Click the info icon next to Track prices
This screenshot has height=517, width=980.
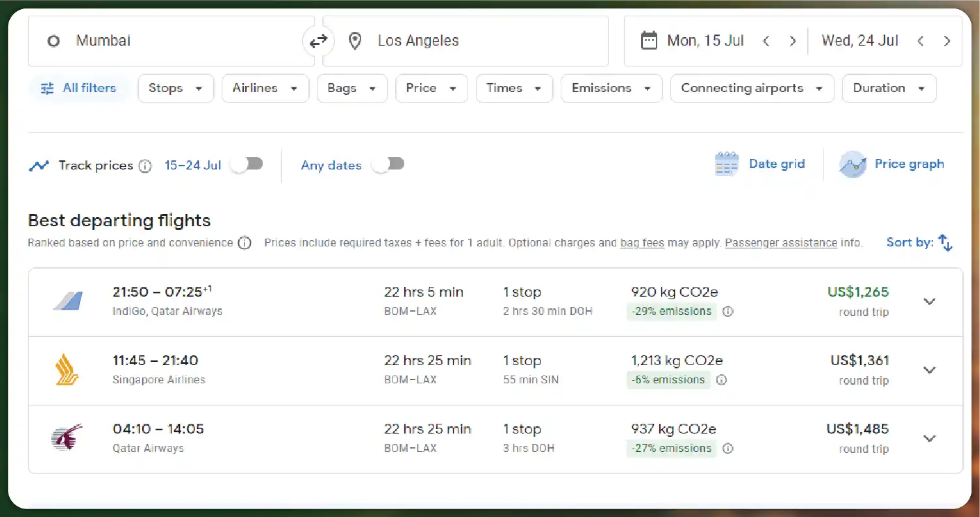(145, 166)
